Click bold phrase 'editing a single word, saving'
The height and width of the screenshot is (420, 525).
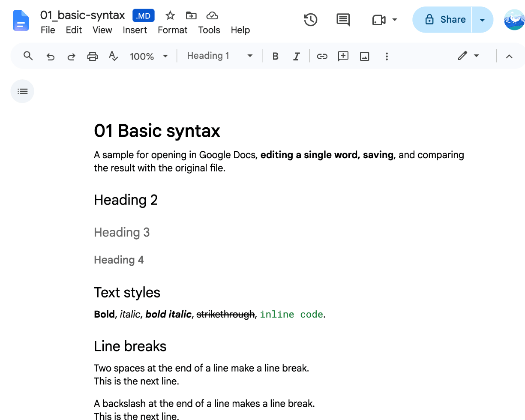[x=327, y=155]
